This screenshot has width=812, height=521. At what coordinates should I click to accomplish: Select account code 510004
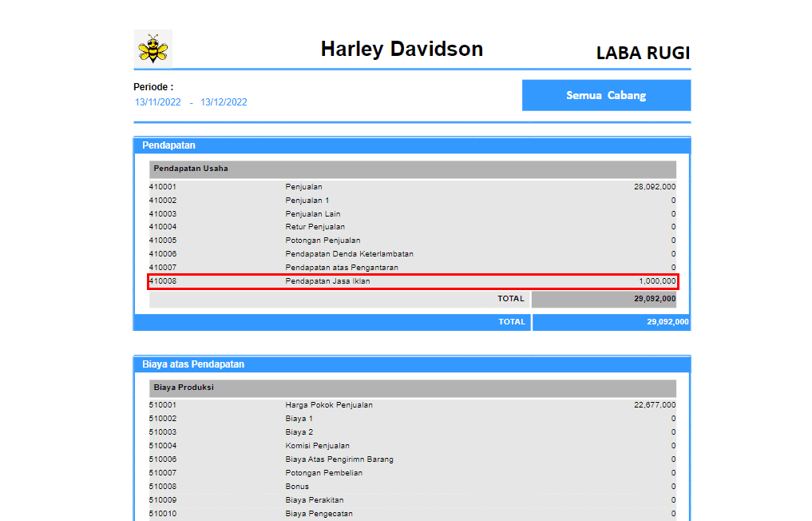tap(163, 446)
